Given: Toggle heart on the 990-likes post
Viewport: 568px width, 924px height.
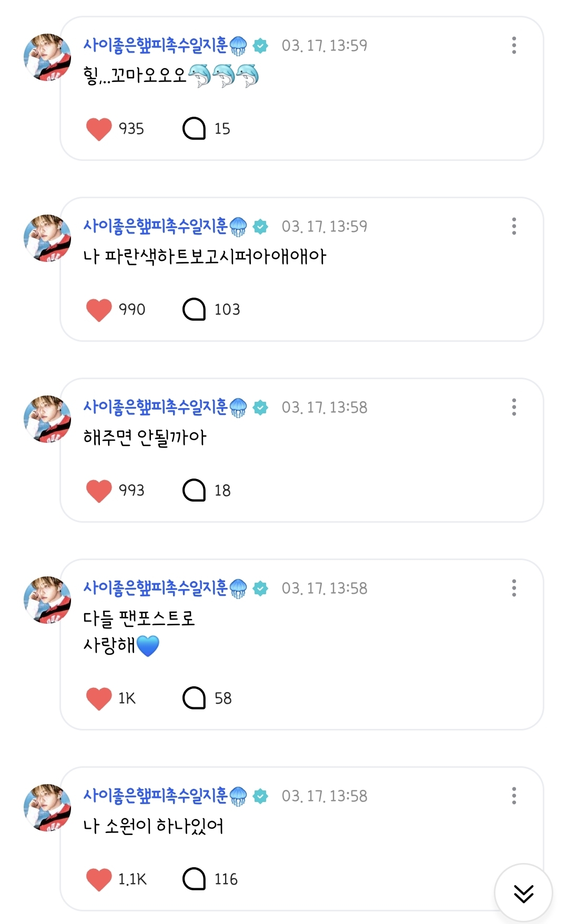Looking at the screenshot, I should pyautogui.click(x=99, y=310).
